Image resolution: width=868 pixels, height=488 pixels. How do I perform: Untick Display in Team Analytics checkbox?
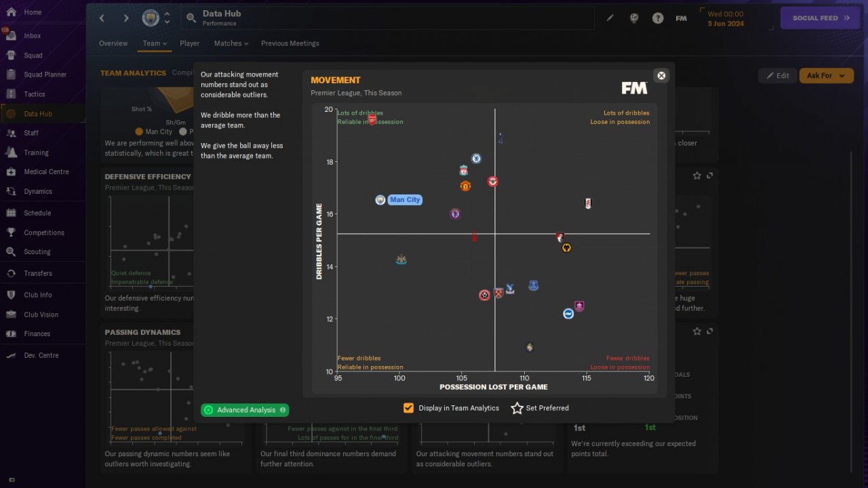408,408
